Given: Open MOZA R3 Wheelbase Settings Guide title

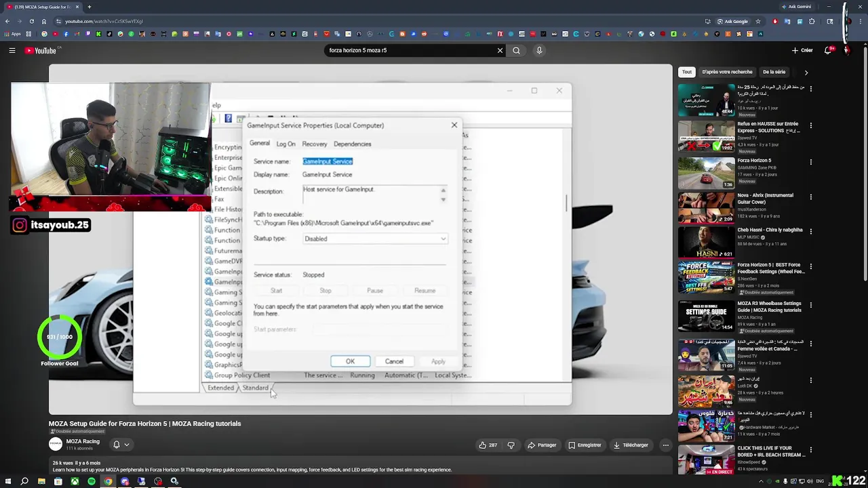Looking at the screenshot, I should pos(770,306).
